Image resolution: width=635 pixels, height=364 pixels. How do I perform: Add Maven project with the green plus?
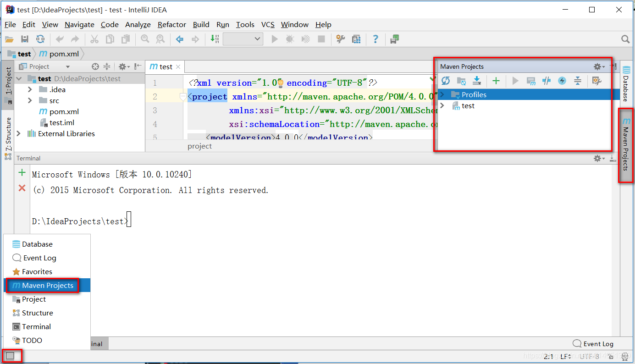click(496, 81)
